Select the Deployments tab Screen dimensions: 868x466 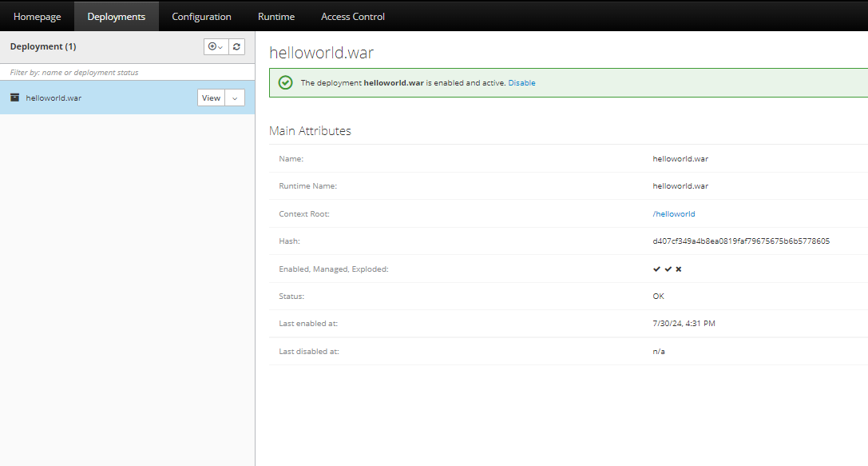[117, 16]
